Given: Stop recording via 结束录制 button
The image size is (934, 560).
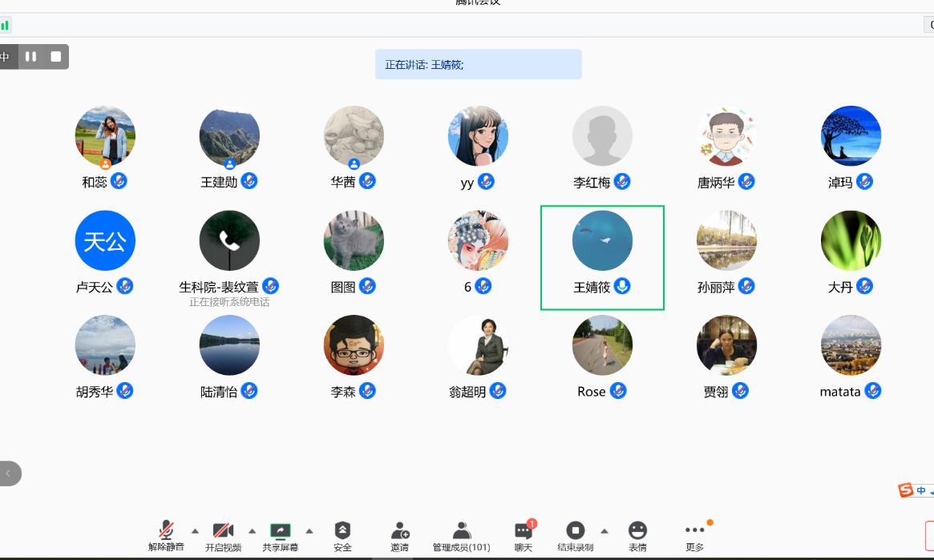Looking at the screenshot, I should pyautogui.click(x=575, y=534).
